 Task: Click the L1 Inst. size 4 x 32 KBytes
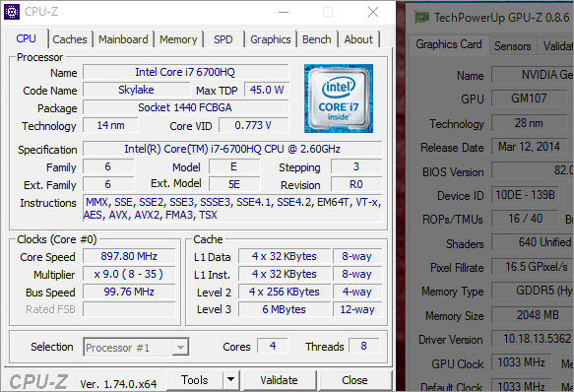tap(285, 274)
